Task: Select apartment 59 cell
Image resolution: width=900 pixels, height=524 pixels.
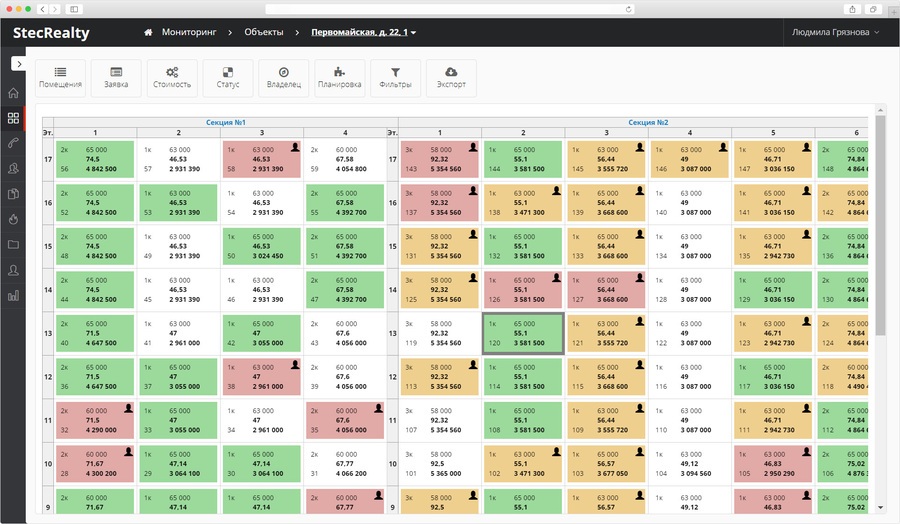Action: click(344, 159)
